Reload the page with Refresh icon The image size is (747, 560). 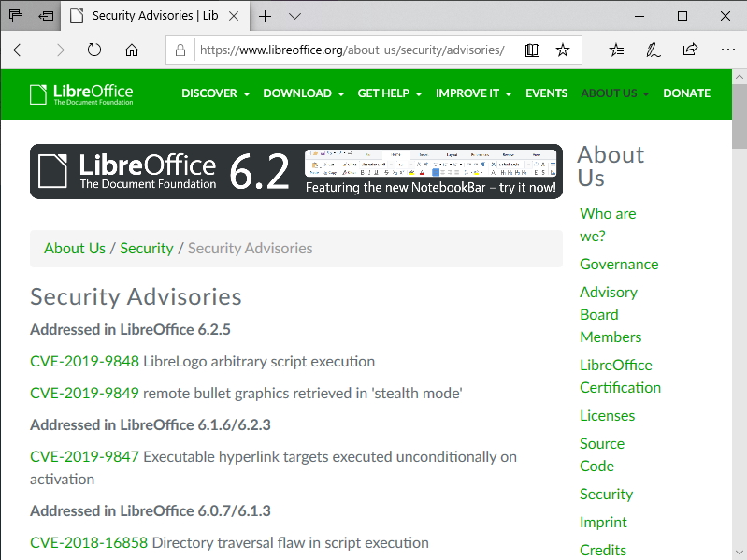(x=94, y=50)
